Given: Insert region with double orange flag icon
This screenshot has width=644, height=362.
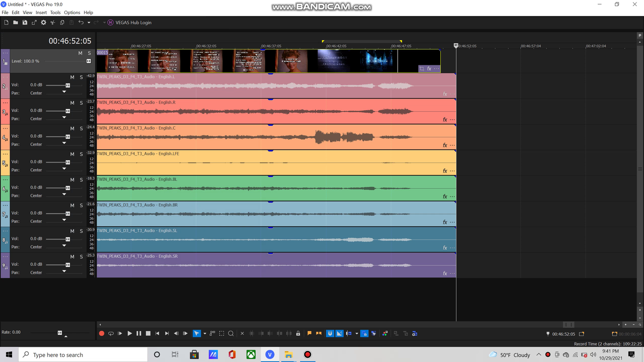Looking at the screenshot, I should pyautogui.click(x=318, y=333).
